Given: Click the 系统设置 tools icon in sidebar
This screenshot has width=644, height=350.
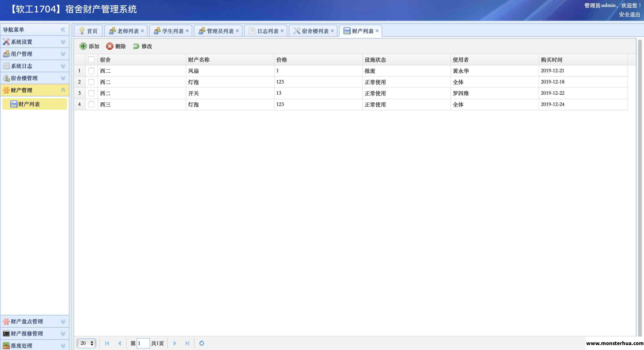Looking at the screenshot, I should click(x=6, y=42).
